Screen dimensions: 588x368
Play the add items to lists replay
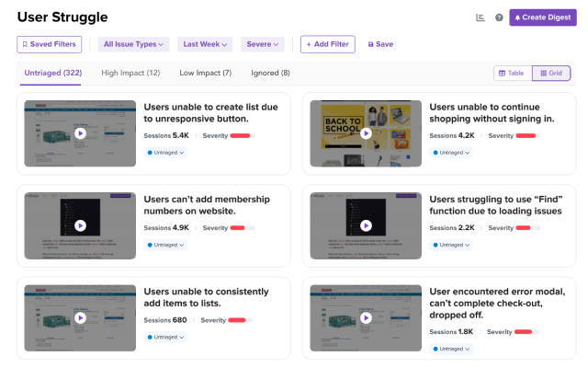tap(80, 318)
